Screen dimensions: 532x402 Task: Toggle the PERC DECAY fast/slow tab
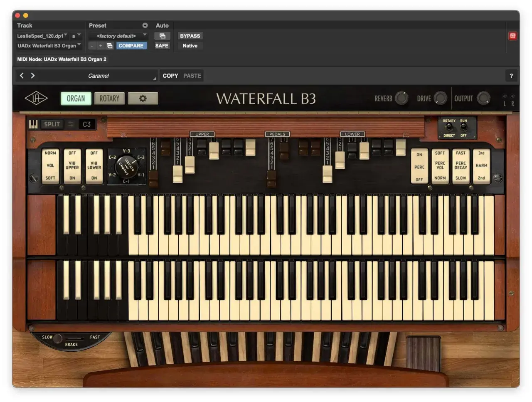pyautogui.click(x=461, y=165)
